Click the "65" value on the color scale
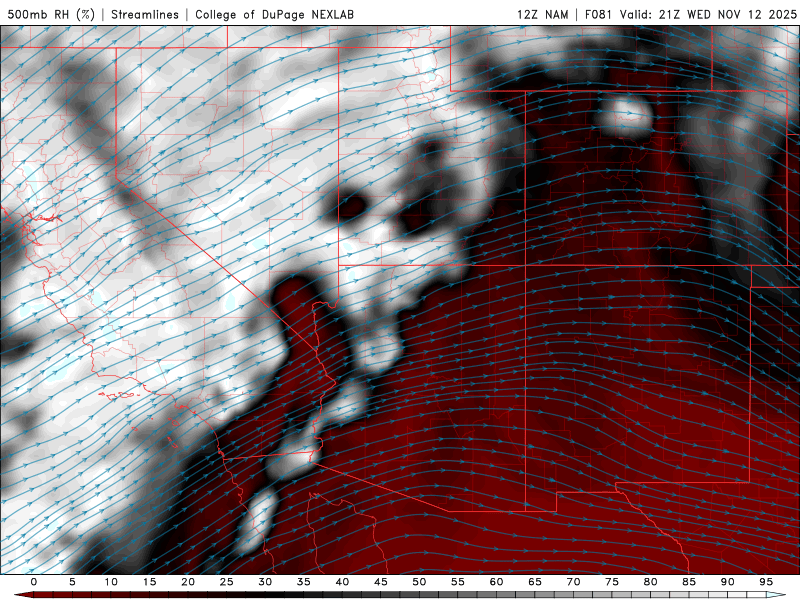800x600 pixels. [535, 582]
